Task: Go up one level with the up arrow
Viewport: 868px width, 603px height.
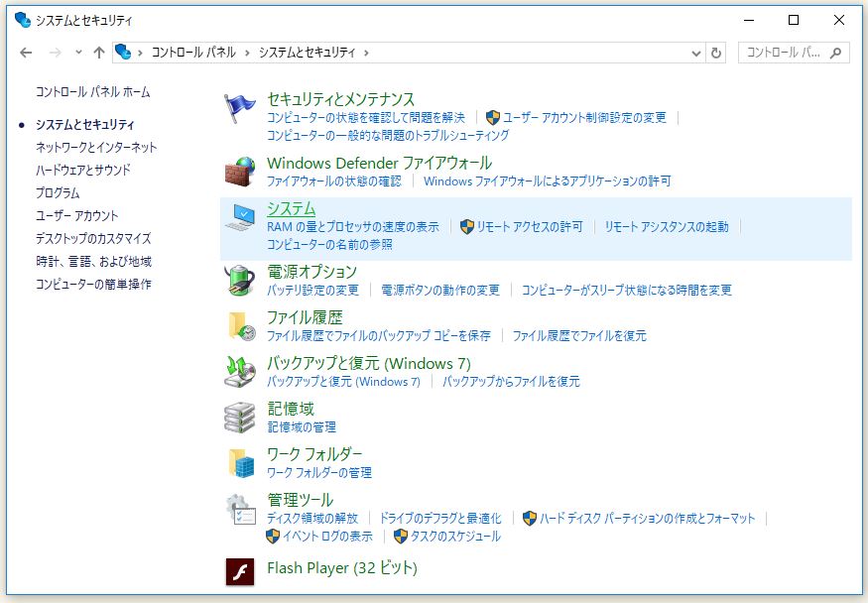Action: pos(99,53)
